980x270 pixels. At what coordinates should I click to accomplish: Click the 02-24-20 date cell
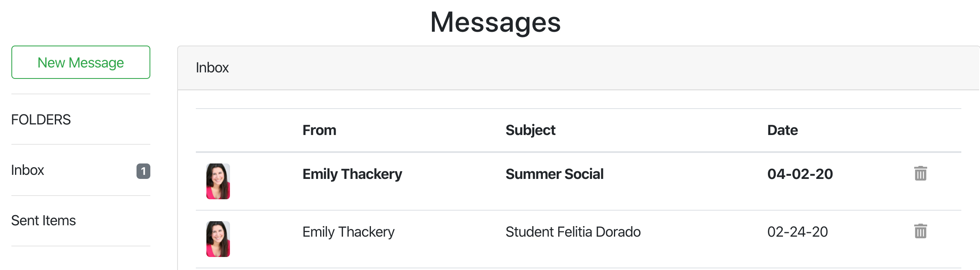pyautogui.click(x=797, y=232)
